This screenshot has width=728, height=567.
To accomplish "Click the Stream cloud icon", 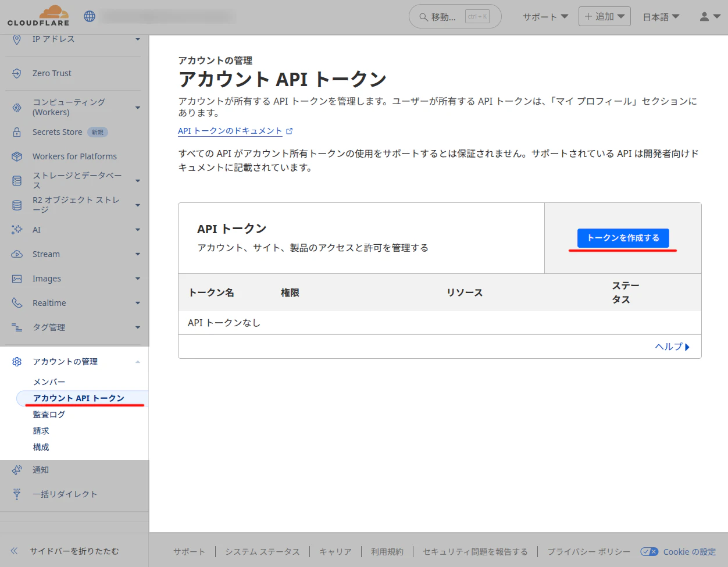I will [x=17, y=254].
